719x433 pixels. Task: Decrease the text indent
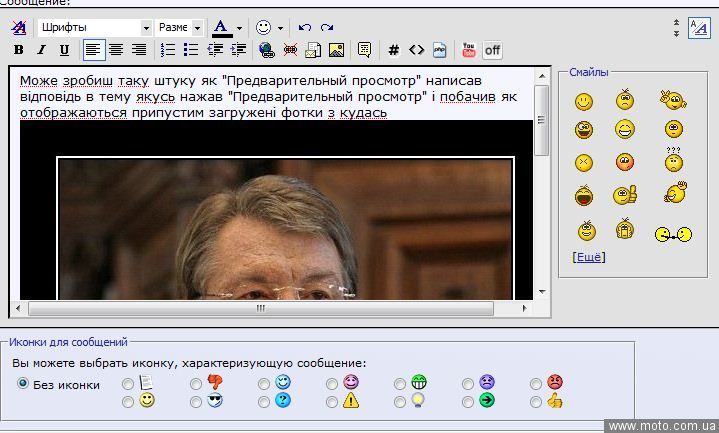click(x=215, y=50)
